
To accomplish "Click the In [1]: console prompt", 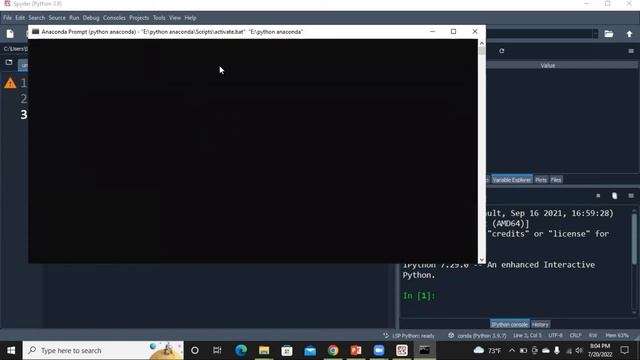I will coord(419,296).
